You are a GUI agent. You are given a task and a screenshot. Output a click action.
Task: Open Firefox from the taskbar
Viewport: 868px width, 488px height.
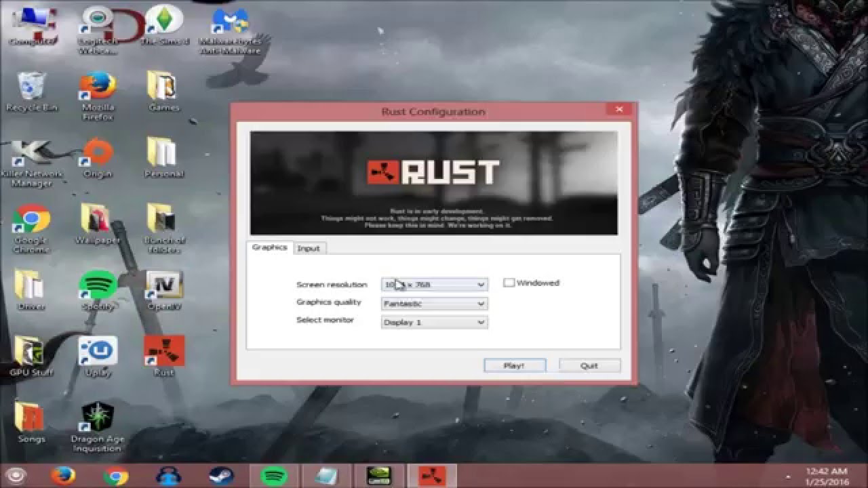(x=63, y=476)
